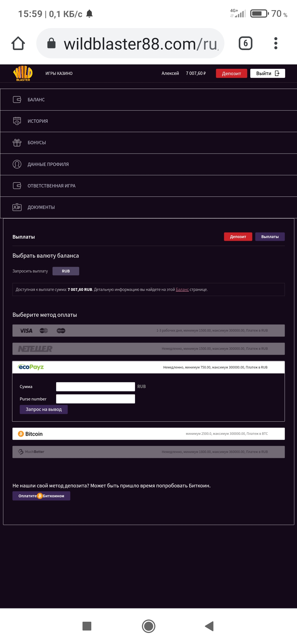Follow the Баланс page link
The image size is (297, 644).
pos(182,290)
